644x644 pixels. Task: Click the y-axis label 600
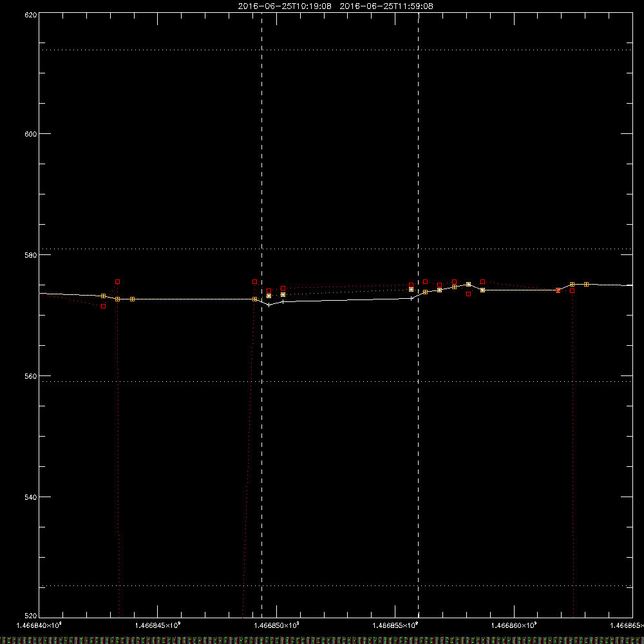[x=31, y=134]
